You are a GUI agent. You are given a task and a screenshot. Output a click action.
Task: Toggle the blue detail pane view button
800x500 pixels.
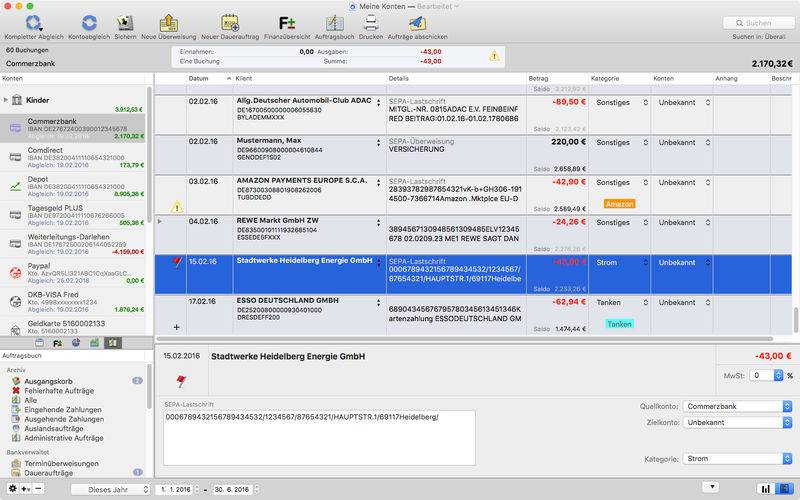pos(784,489)
